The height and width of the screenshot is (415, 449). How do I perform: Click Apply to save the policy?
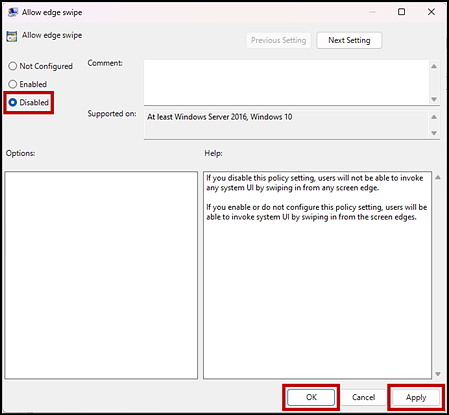point(416,397)
